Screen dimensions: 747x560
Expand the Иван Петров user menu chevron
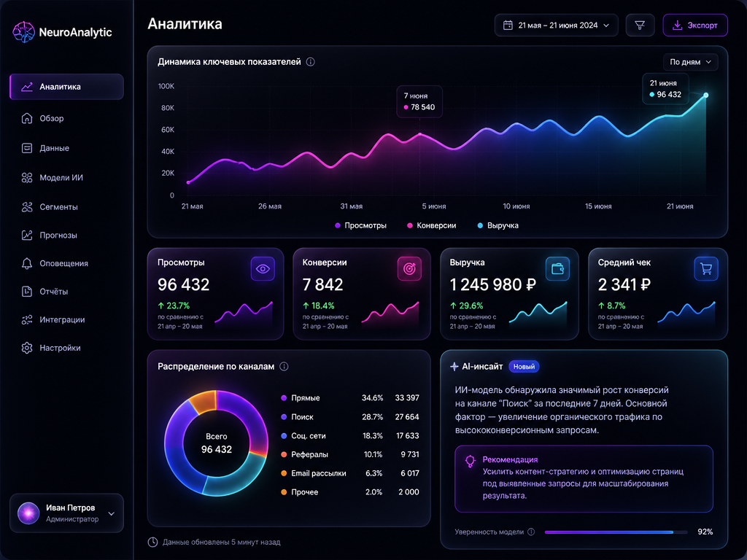[x=112, y=514]
